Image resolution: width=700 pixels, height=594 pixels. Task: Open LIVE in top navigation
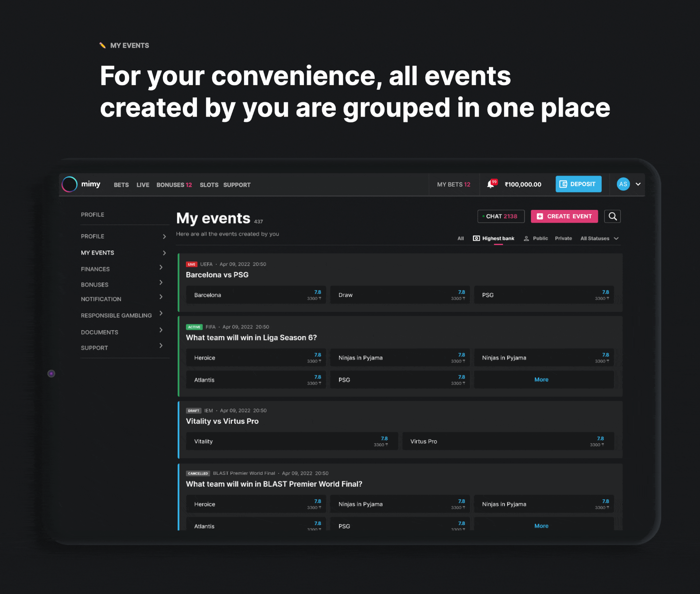(143, 185)
